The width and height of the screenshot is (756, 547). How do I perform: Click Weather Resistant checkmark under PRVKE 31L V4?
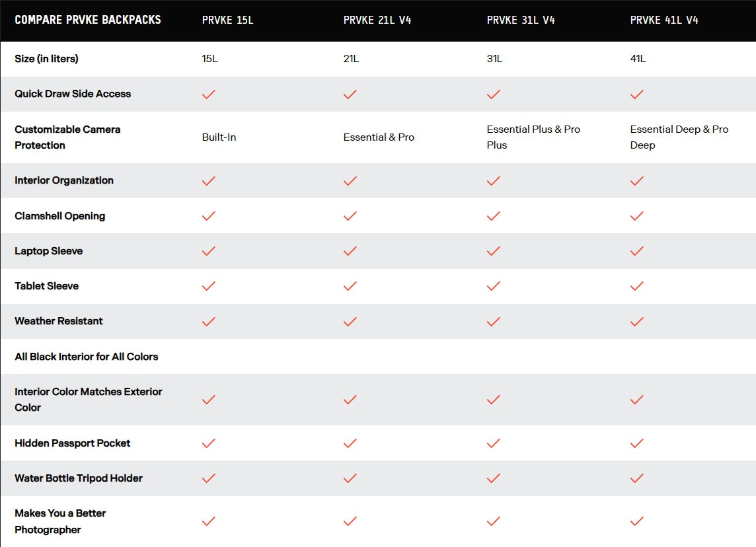coord(493,322)
